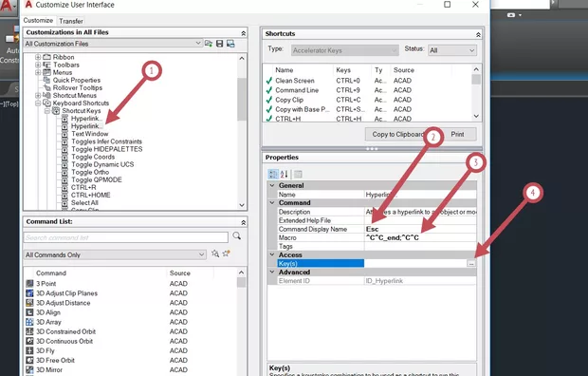Click the Print button
This screenshot has width=588, height=376.
457,134
